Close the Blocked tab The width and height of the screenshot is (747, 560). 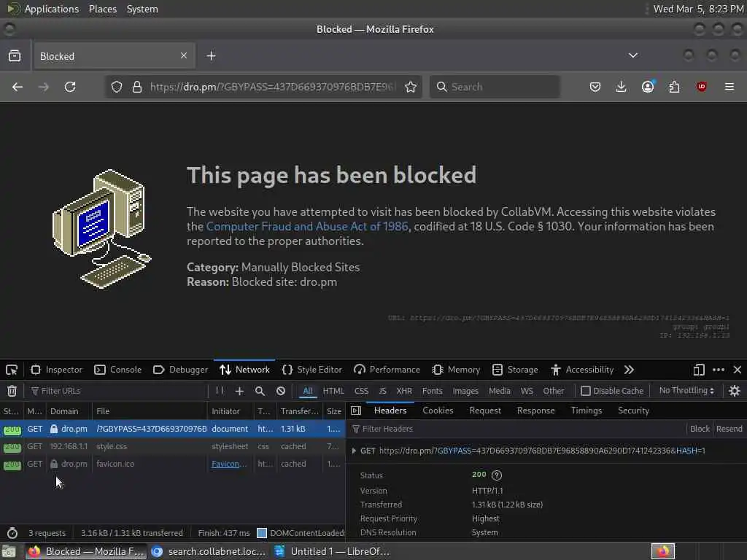coord(184,55)
